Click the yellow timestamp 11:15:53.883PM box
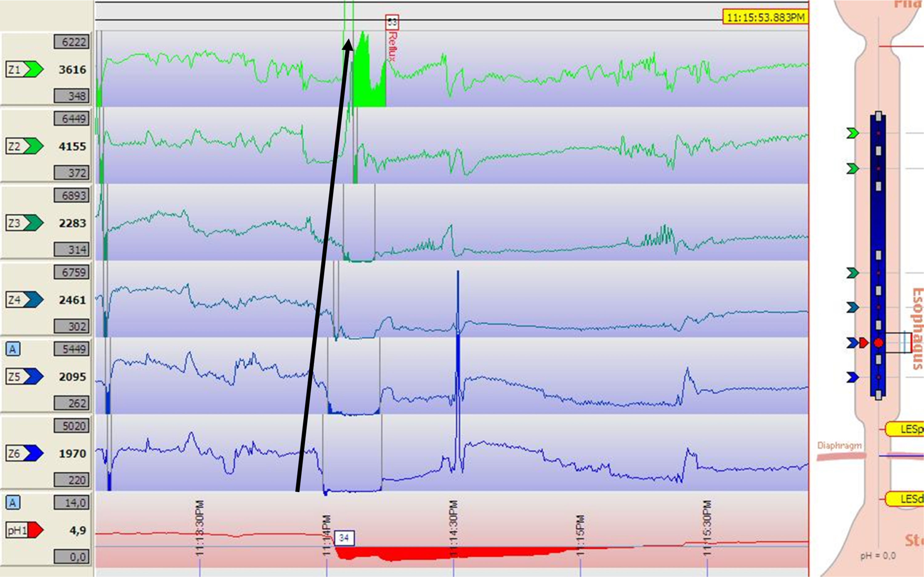 point(765,18)
